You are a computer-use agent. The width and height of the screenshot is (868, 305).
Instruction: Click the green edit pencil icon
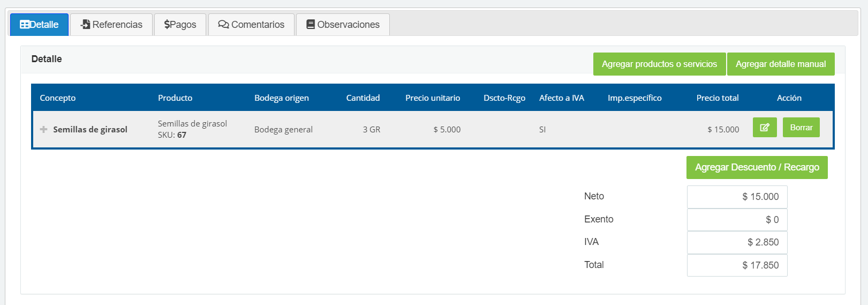(764, 128)
